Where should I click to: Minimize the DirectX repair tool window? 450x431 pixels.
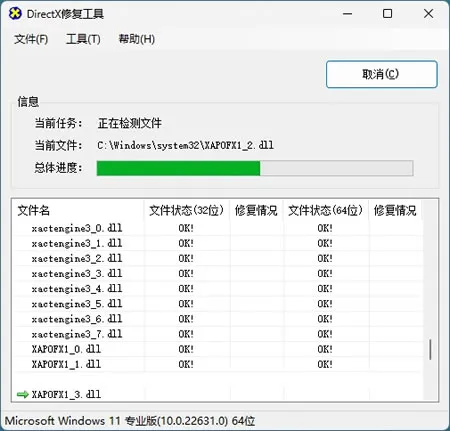pos(347,14)
